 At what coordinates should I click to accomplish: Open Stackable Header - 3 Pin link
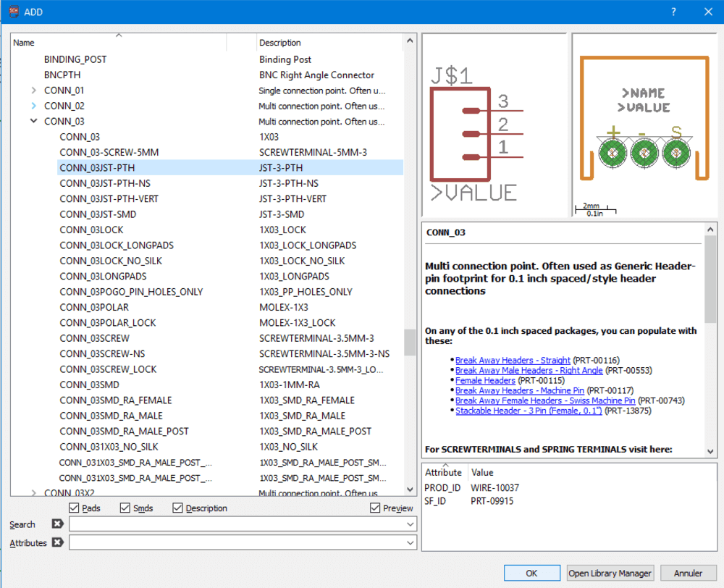coord(529,411)
